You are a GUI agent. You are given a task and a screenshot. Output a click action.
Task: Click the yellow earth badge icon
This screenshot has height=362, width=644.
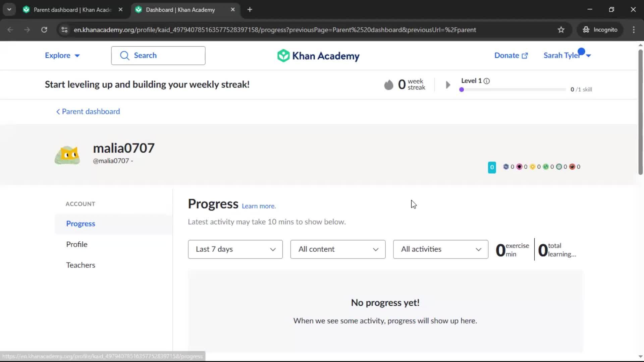[x=533, y=167]
